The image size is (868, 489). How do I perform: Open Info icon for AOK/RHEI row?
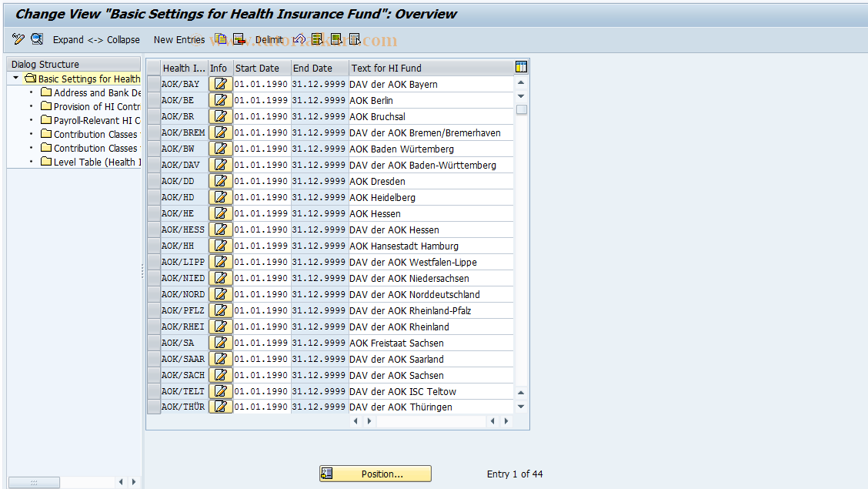tap(220, 327)
